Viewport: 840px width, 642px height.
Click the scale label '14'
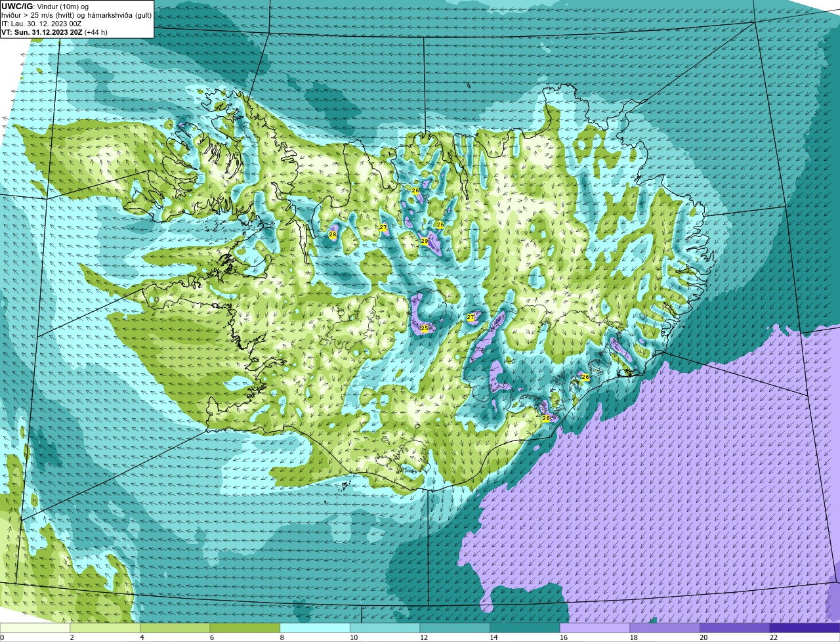(493, 637)
